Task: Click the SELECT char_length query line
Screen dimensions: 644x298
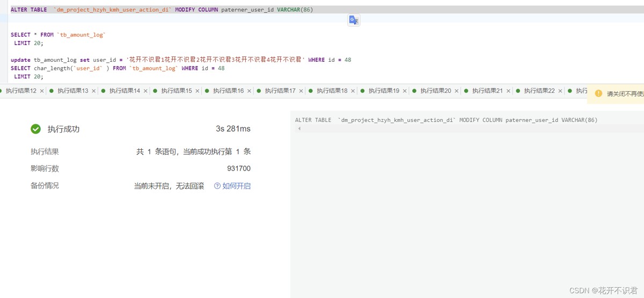Action: pyautogui.click(x=118, y=68)
